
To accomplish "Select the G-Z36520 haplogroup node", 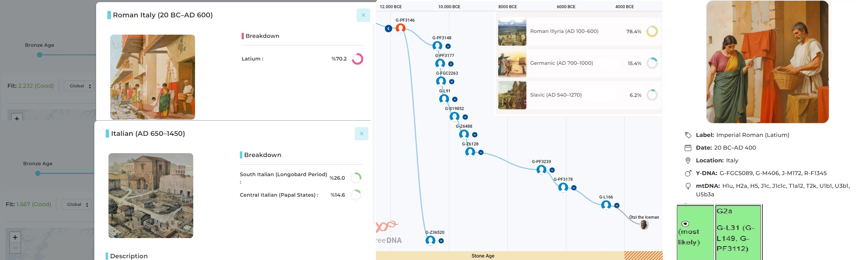I will tap(430, 240).
